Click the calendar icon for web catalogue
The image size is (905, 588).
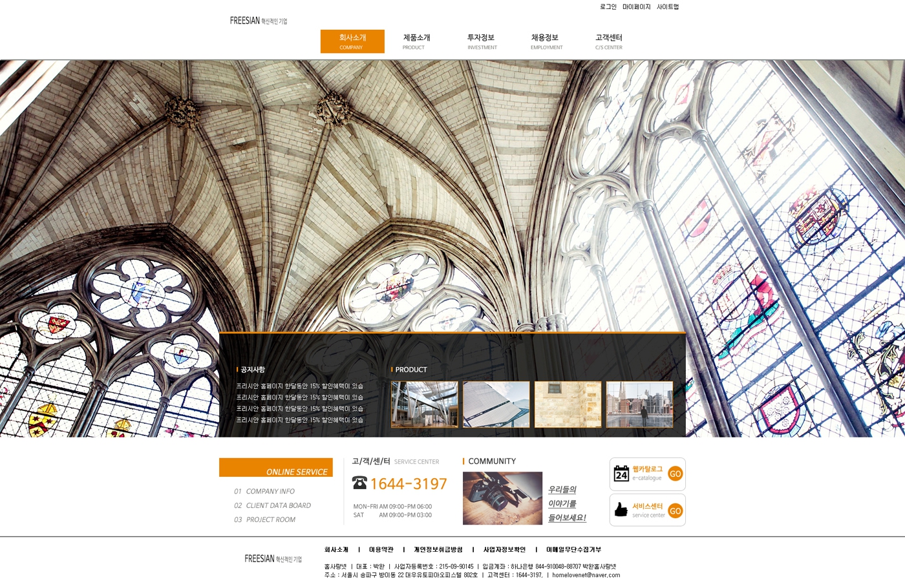[x=621, y=474]
